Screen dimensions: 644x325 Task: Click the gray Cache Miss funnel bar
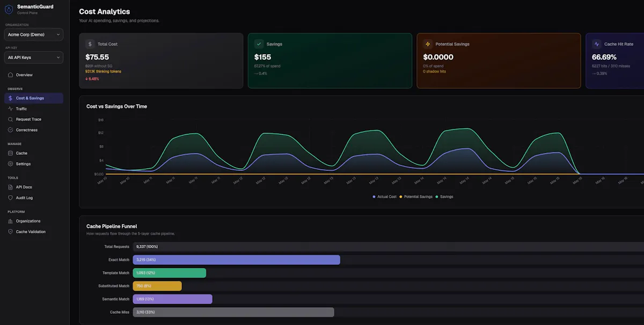click(x=233, y=312)
